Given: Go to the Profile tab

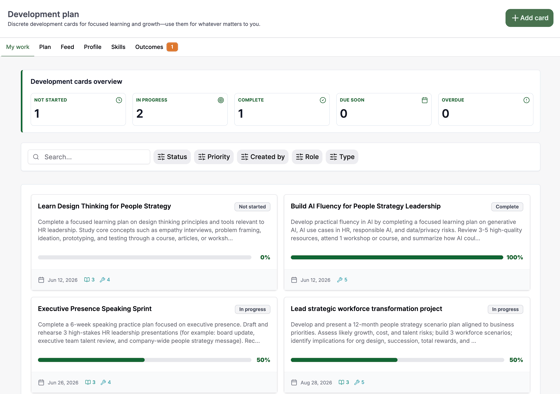Looking at the screenshot, I should (x=92, y=47).
